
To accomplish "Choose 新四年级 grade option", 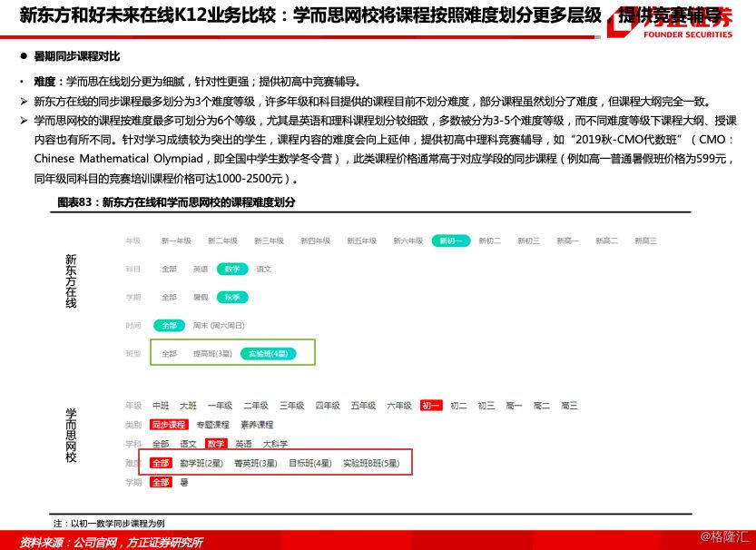I will (315, 241).
